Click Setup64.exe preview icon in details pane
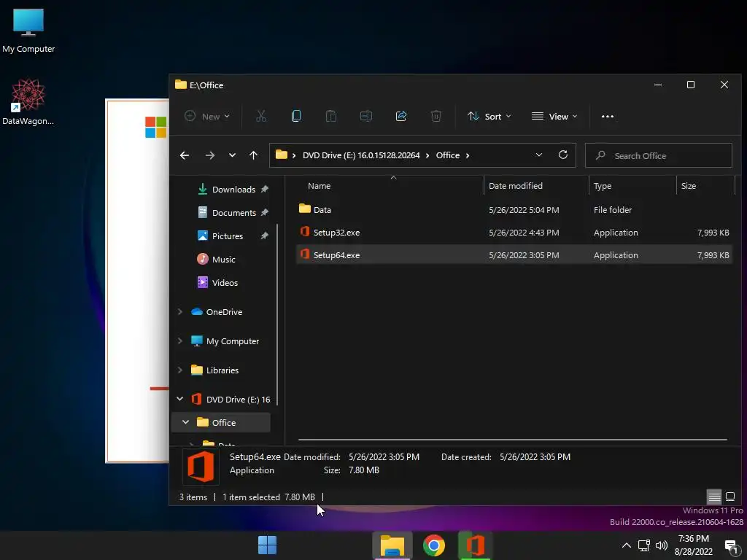Screen dimensions: 747x560 [x=201, y=467]
